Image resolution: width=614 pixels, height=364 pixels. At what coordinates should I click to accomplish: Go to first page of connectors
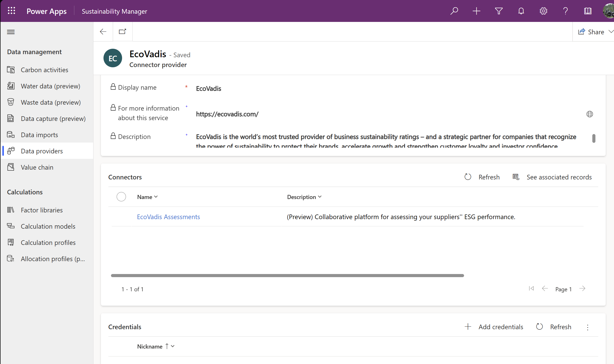(531, 288)
